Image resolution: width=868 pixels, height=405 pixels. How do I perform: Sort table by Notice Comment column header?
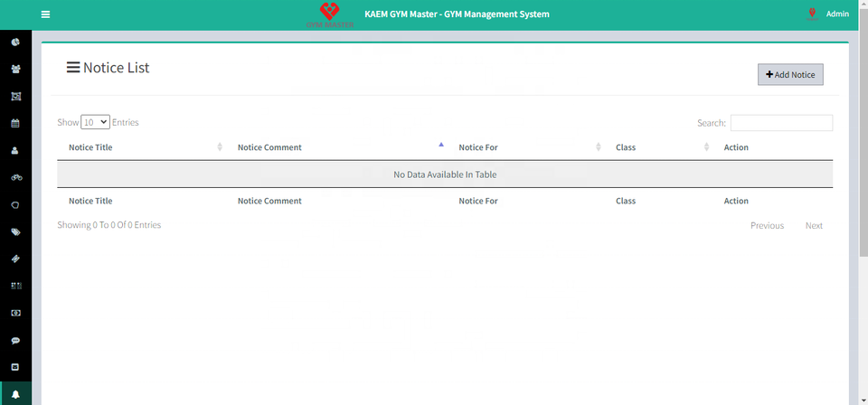click(269, 147)
